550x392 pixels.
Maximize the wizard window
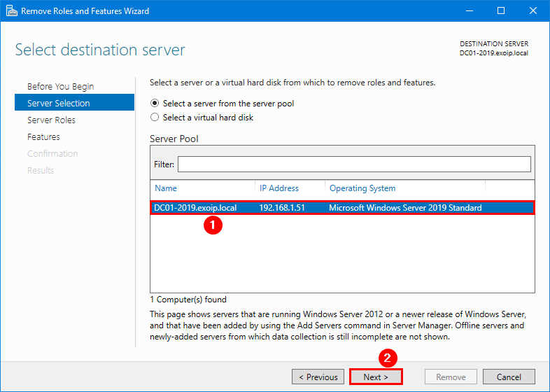pyautogui.click(x=501, y=11)
